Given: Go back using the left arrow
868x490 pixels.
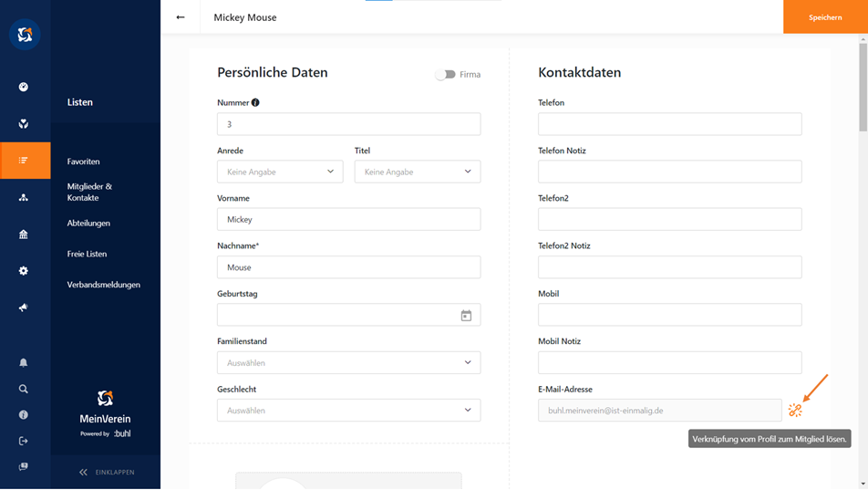Looking at the screenshot, I should point(181,17).
